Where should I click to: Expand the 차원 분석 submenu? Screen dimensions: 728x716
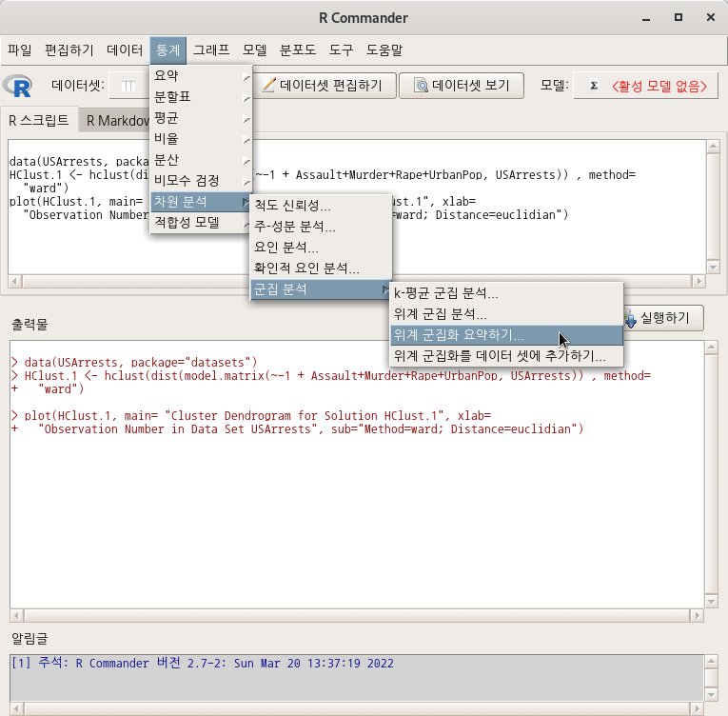click(201, 202)
